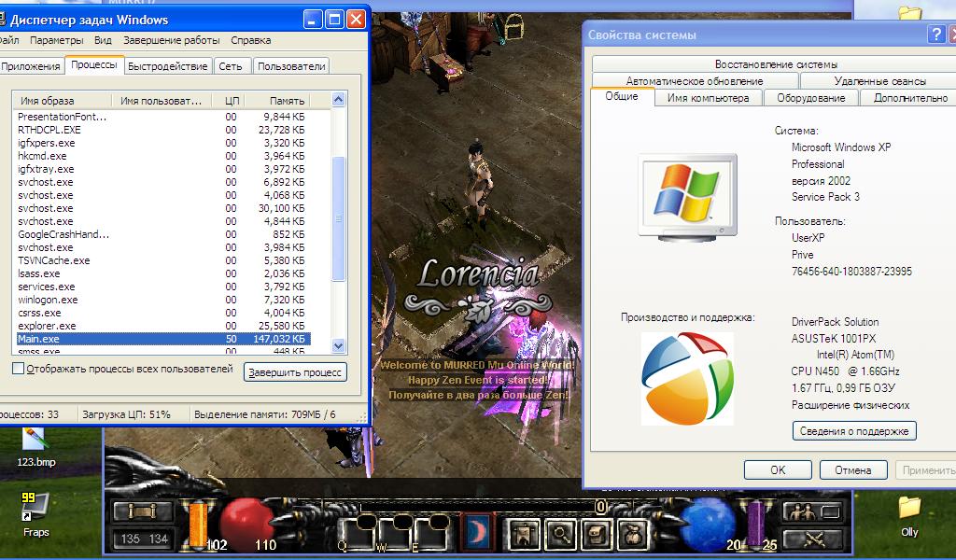Screen dimensions: 956x560
Task: Switch to the Оборудование tab
Action: [x=811, y=97]
